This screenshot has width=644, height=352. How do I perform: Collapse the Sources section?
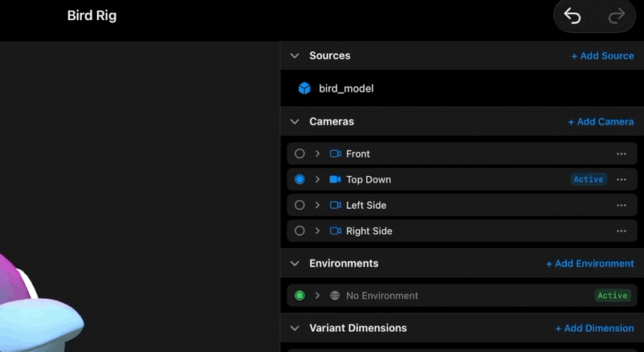click(295, 55)
